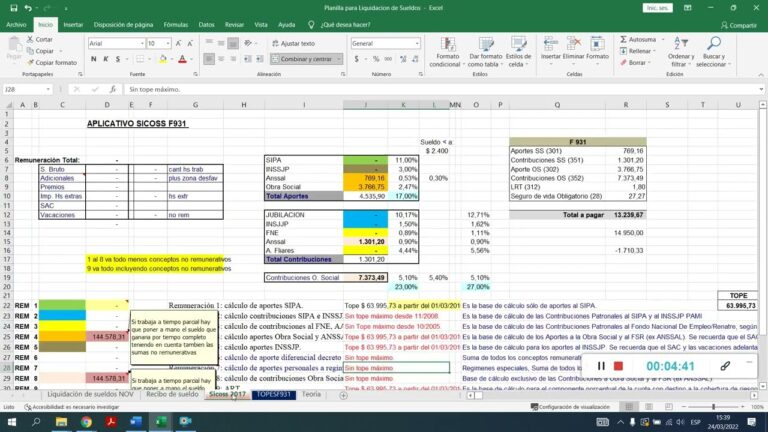The image size is (768, 432).
Task: Open the General number format dropdown
Action: coord(417,44)
